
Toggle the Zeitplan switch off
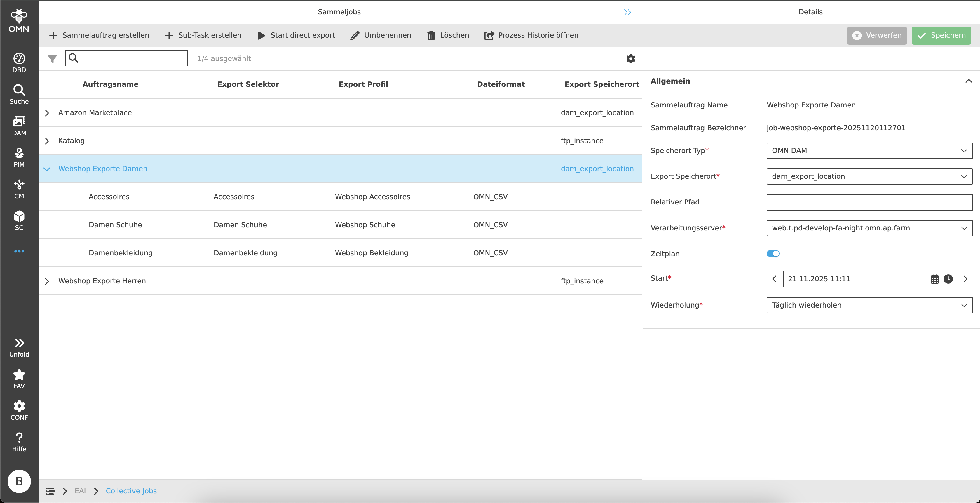click(x=773, y=254)
